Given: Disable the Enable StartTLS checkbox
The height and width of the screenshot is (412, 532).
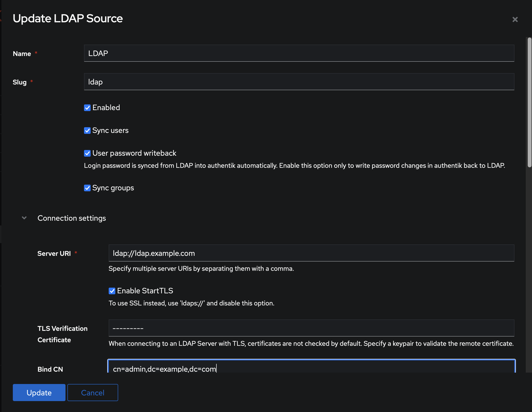Looking at the screenshot, I should (x=112, y=291).
